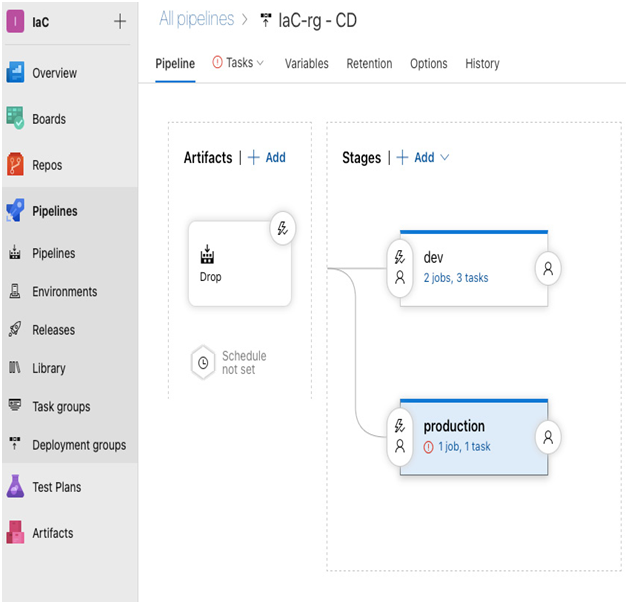Viewport: 628px width, 604px height.
Task: Click the All pipelines breadcrumb link
Action: click(x=197, y=19)
